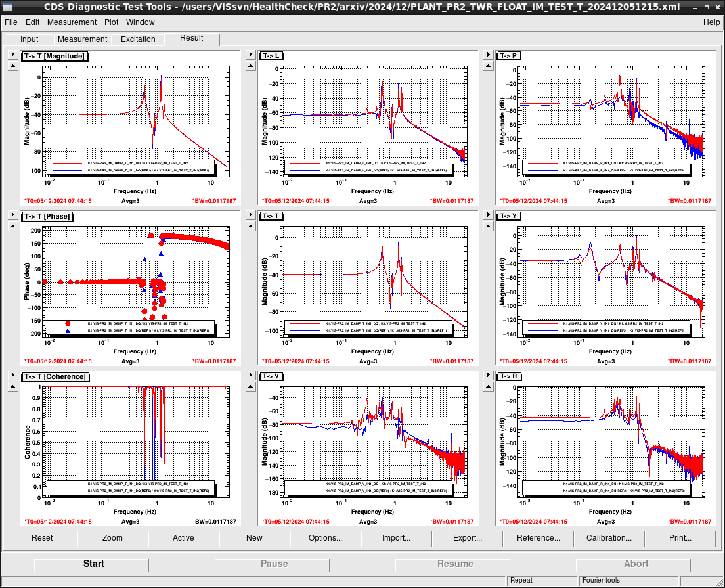Image resolution: width=725 pixels, height=588 pixels.
Task: Click up-arrow icon beside T-> R plot
Action: (489, 387)
